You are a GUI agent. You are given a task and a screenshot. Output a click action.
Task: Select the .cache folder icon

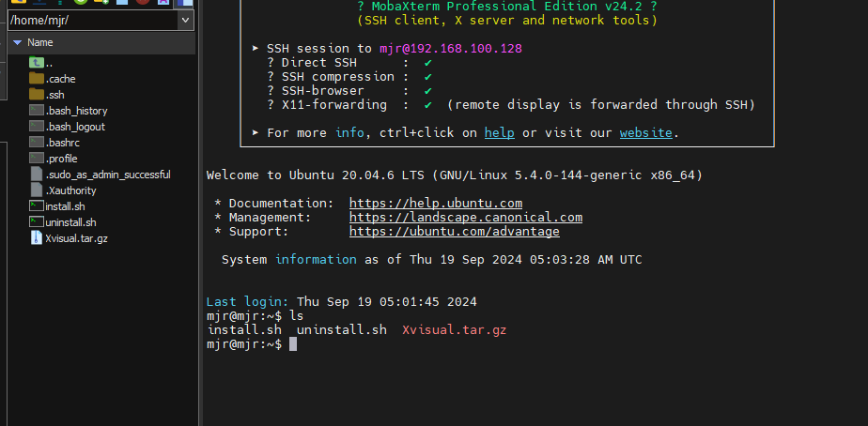pos(37,79)
